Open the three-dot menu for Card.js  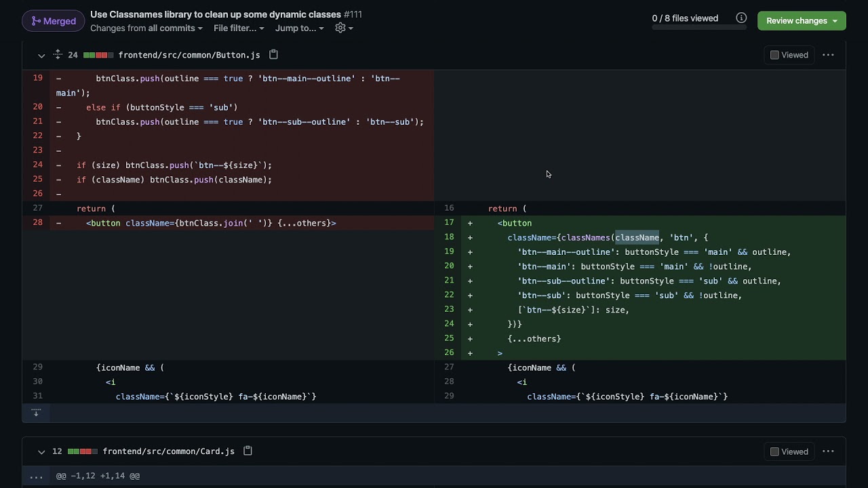(828, 451)
